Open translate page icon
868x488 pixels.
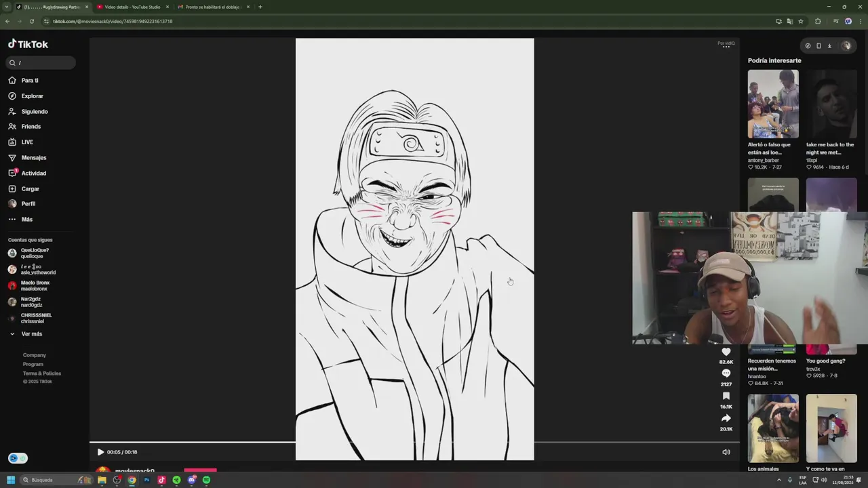point(790,21)
